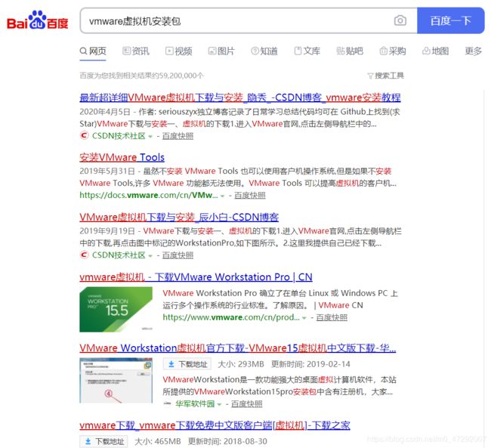The image size is (491, 448).
Task: Click the 百度一下 search button
Action: pos(450,20)
